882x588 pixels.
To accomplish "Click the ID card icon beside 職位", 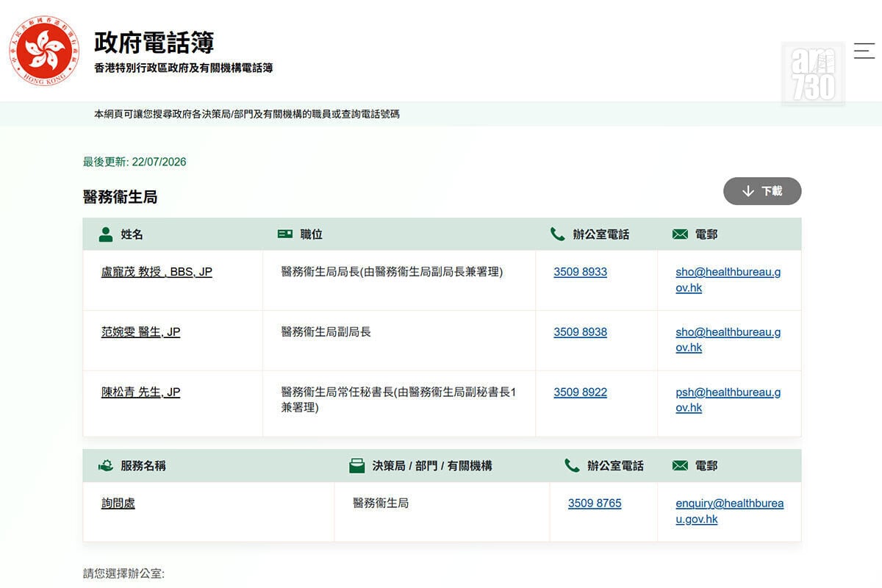I will 285,234.
